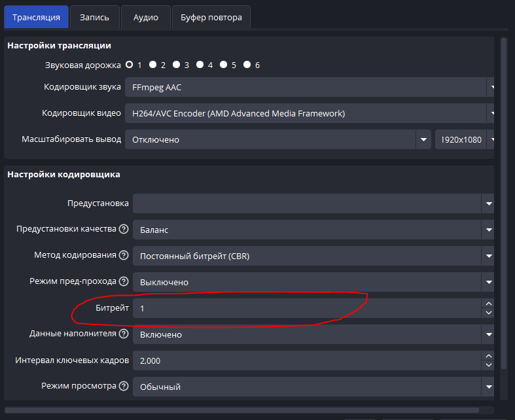The image size is (515, 420).
Task: Increase Битрейт with the up arrow
Action: (x=488, y=304)
